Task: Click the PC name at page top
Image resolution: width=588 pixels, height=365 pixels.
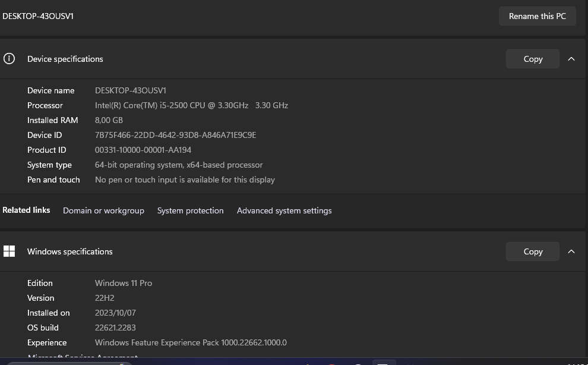Action: (38, 16)
